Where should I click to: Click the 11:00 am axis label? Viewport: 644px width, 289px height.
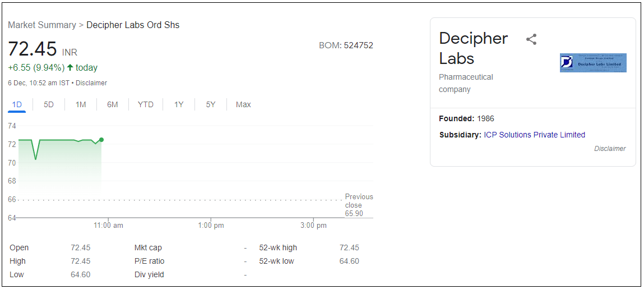click(108, 225)
